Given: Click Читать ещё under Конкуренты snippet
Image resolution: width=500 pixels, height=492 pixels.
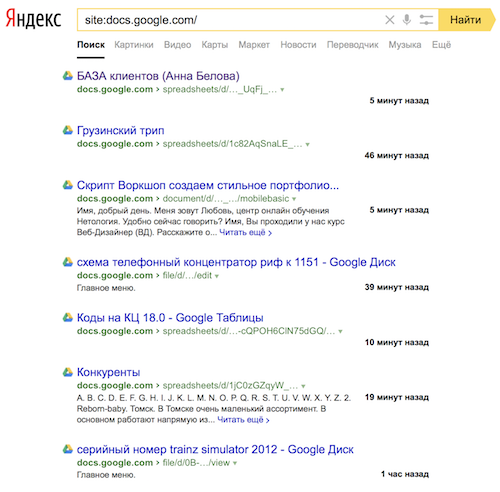Looking at the screenshot, I should (x=243, y=420).
